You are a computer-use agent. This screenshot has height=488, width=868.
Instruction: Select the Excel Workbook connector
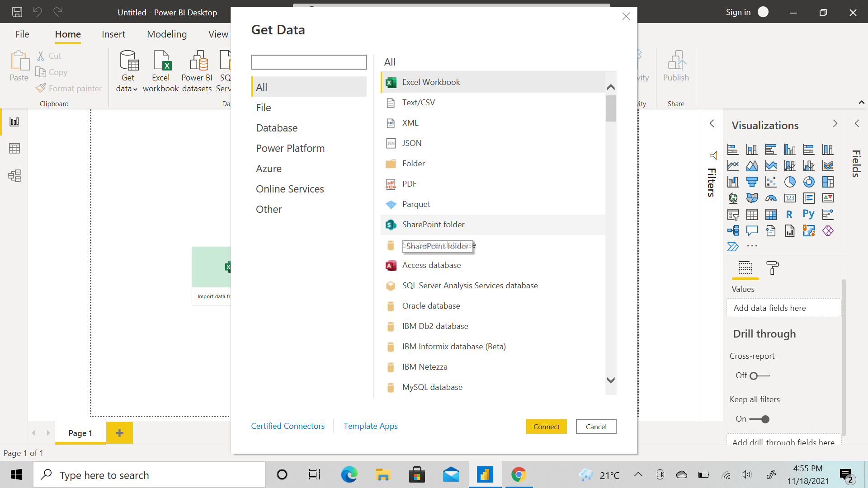tap(431, 82)
